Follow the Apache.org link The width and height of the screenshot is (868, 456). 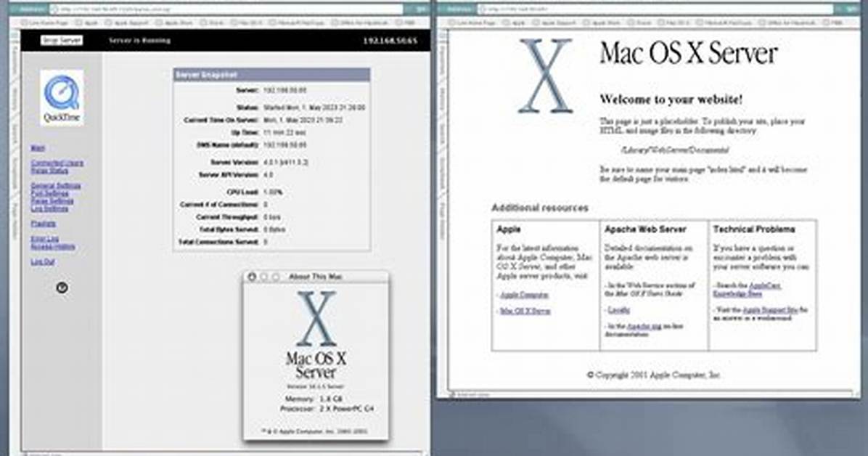click(644, 326)
